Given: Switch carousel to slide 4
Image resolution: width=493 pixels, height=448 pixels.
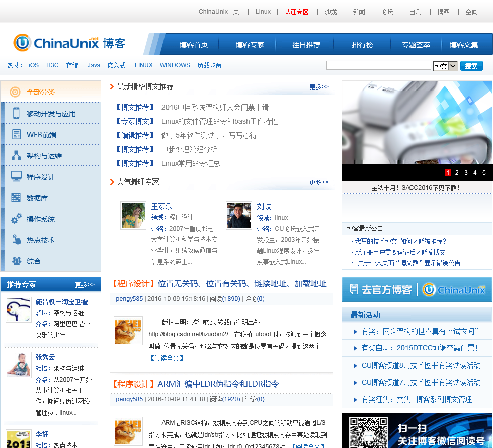Looking at the screenshot, I should click(475, 173).
